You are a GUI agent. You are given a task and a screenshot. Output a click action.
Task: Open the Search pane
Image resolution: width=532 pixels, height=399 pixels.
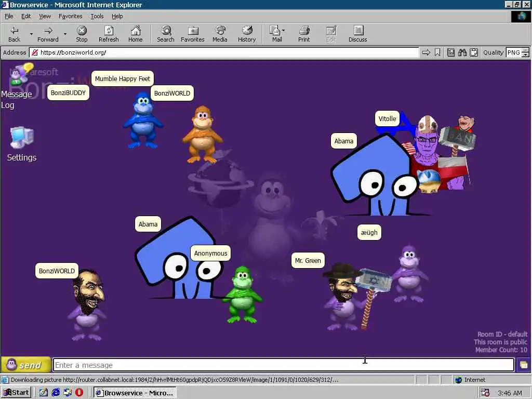point(166,34)
